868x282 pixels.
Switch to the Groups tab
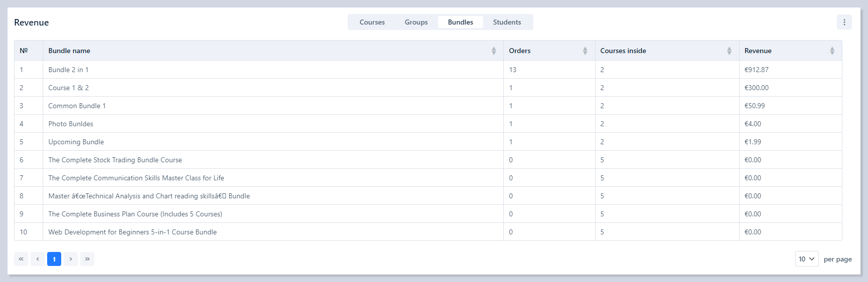(x=416, y=22)
